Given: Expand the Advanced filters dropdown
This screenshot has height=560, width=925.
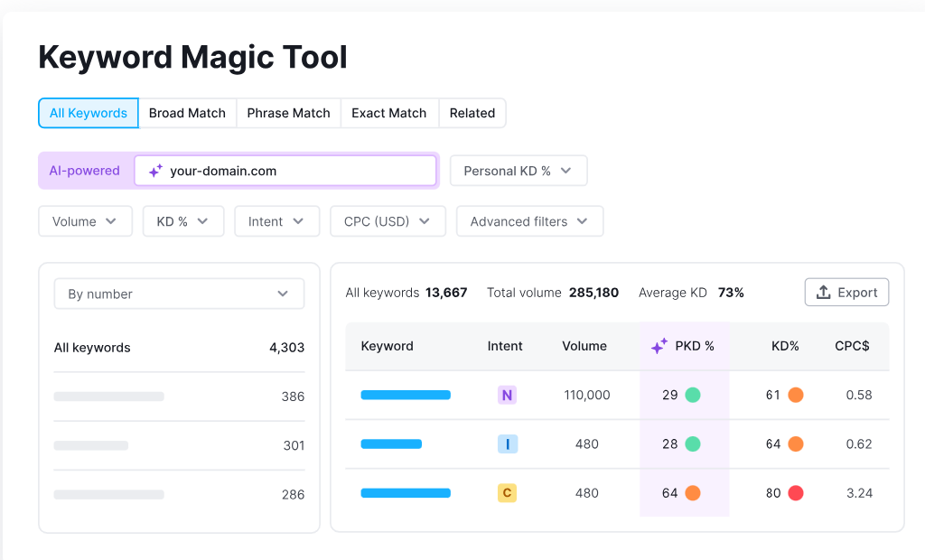Looking at the screenshot, I should [x=529, y=221].
